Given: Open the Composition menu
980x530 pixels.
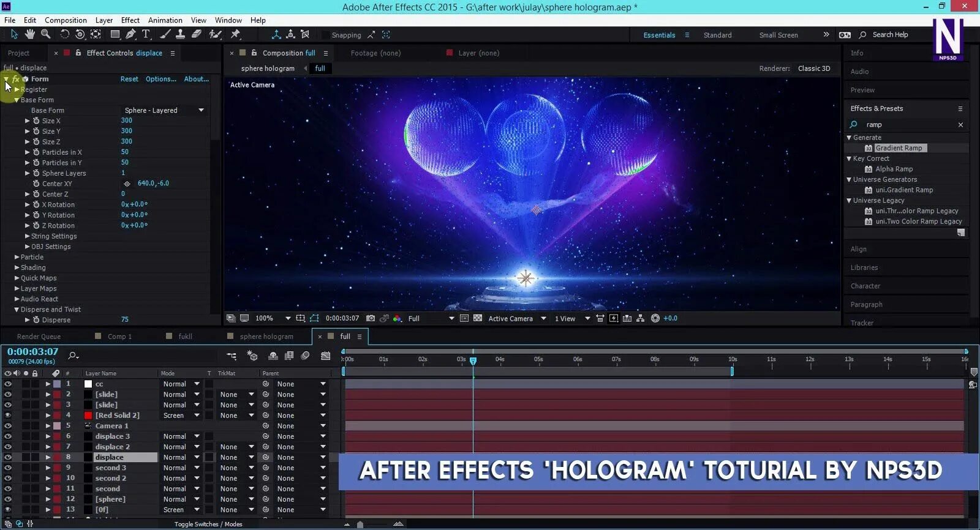Looking at the screenshot, I should [66, 20].
